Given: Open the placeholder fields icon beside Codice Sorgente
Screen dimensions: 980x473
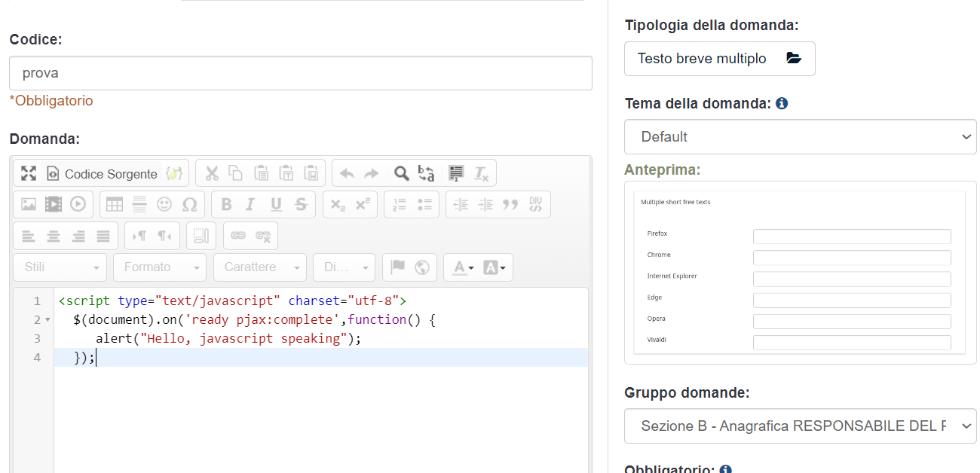Looking at the screenshot, I should coord(174,173).
